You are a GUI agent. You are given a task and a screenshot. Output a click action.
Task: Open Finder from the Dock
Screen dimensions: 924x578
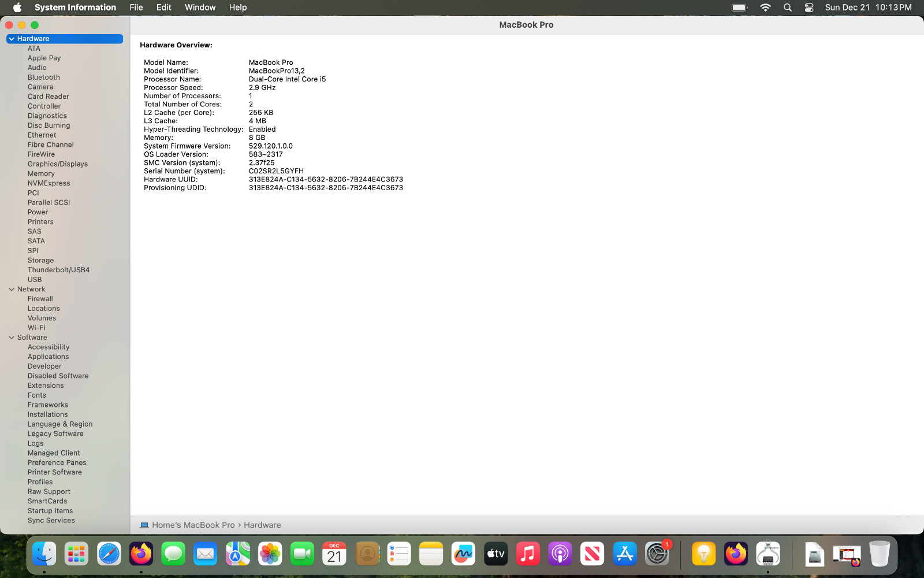pyautogui.click(x=44, y=554)
